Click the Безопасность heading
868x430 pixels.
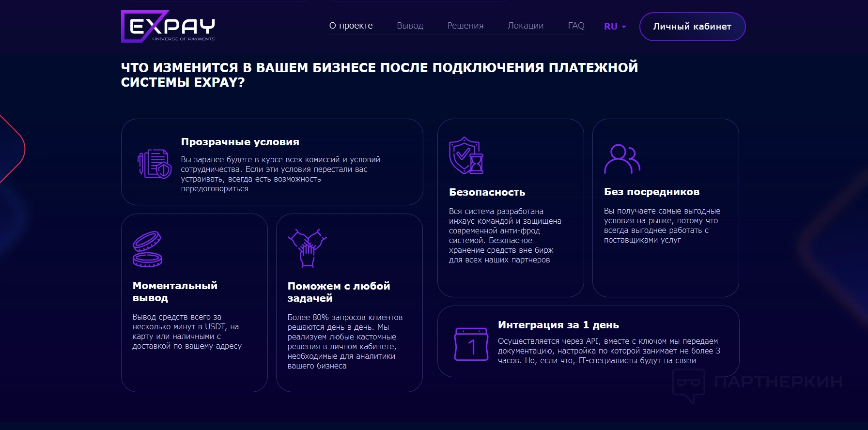pyautogui.click(x=487, y=192)
